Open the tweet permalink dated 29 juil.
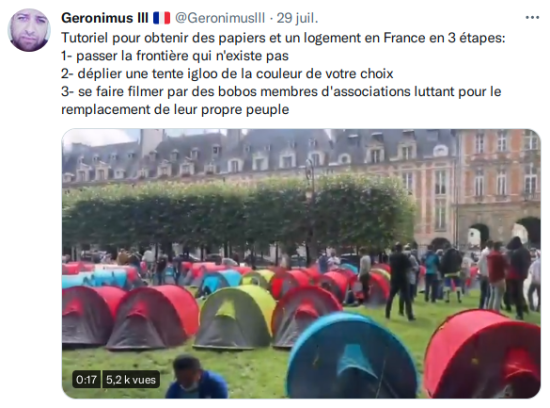550x408 pixels. click(x=297, y=18)
